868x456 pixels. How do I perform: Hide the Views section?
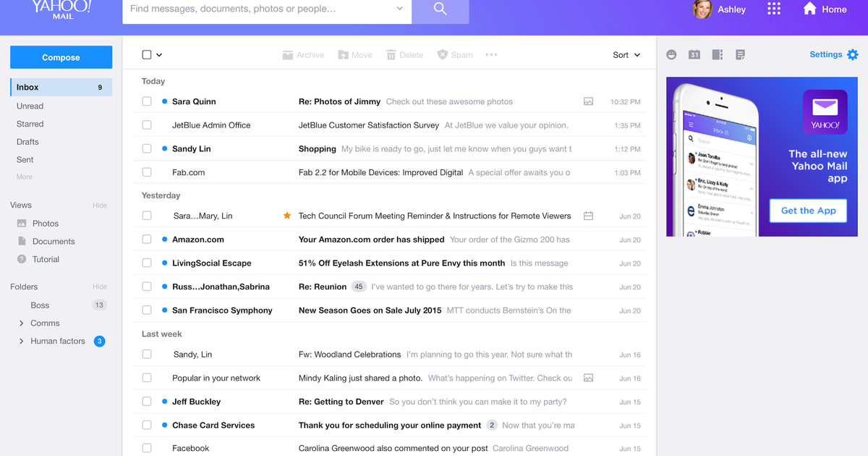100,206
